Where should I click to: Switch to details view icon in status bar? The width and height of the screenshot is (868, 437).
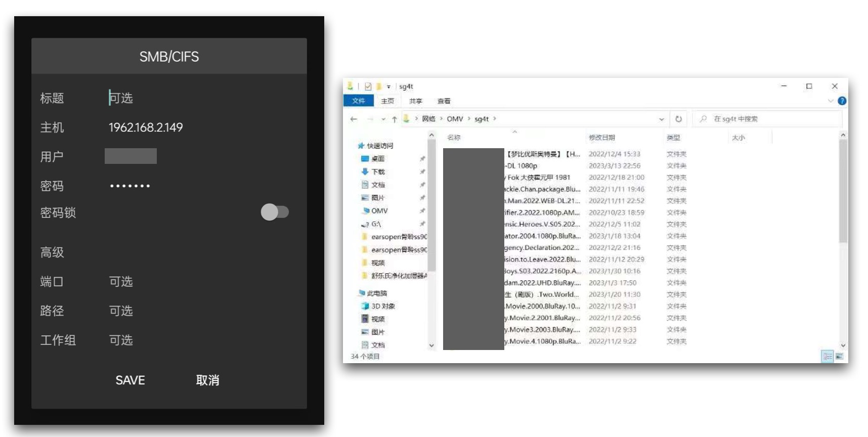[828, 357]
